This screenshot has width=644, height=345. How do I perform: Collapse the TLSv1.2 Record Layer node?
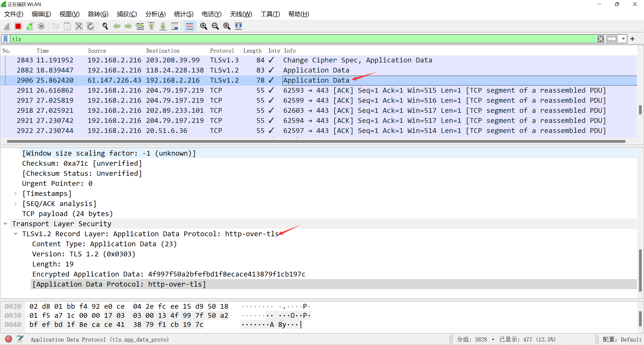click(x=16, y=234)
